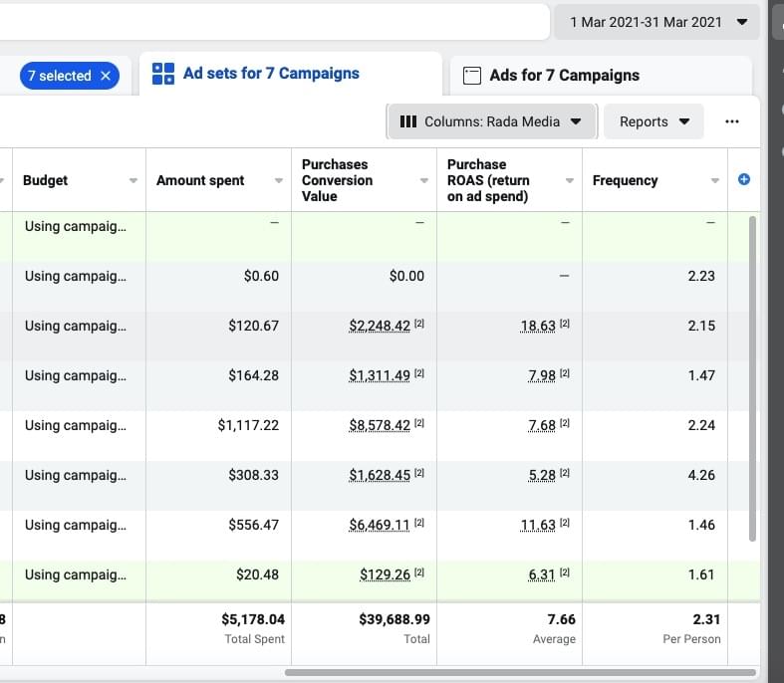This screenshot has width=784, height=683.
Task: Click the Purchase ROAS column sort arrow
Action: tap(570, 181)
